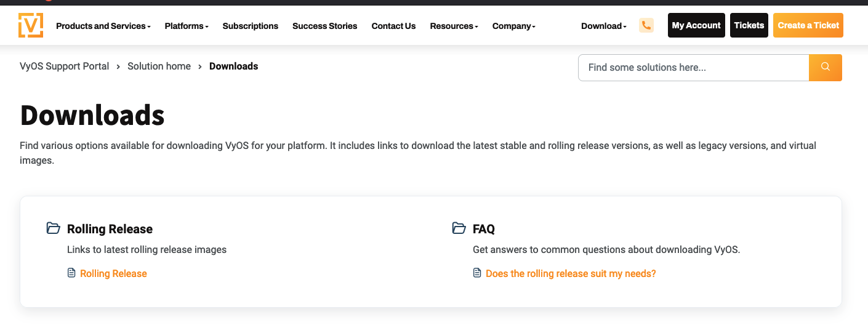Image resolution: width=868 pixels, height=333 pixels.
Task: Click document icon beside Rolling Release link
Action: (x=71, y=273)
